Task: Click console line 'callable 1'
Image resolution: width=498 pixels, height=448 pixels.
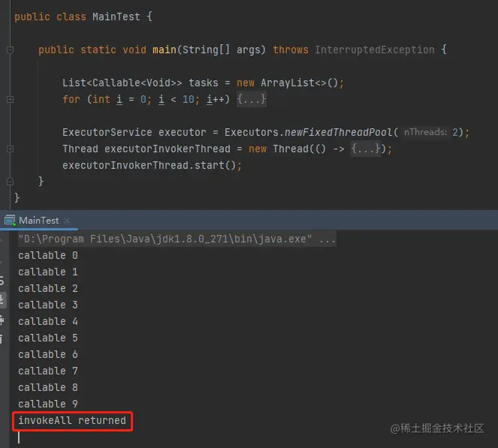Action: [48, 272]
